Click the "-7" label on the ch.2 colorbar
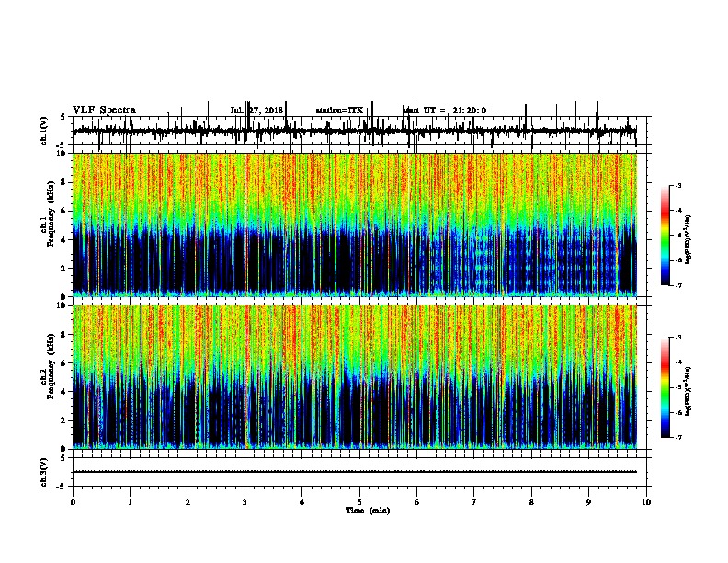Viewport: 728px width, 563px height. [677, 438]
